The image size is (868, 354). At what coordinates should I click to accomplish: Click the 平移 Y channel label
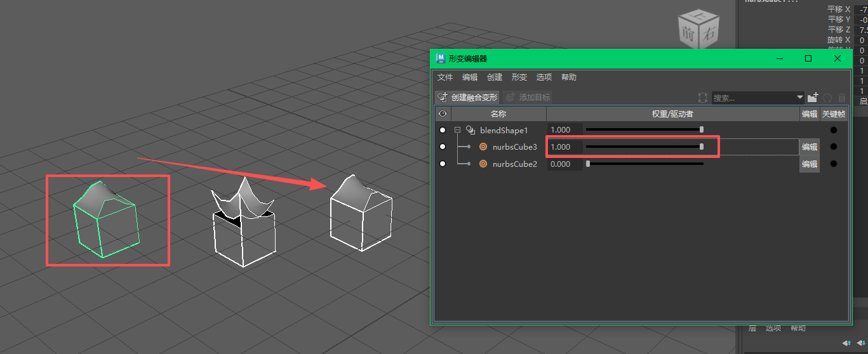[x=839, y=20]
